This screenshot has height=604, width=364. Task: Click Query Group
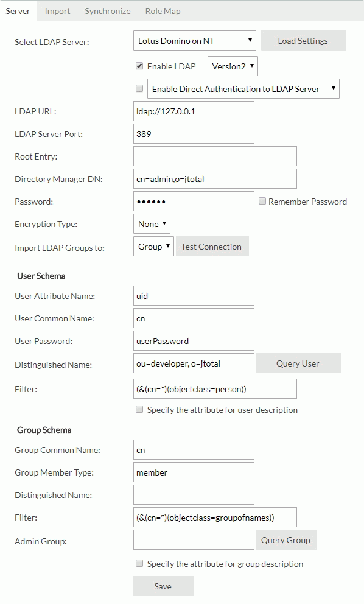click(x=286, y=539)
